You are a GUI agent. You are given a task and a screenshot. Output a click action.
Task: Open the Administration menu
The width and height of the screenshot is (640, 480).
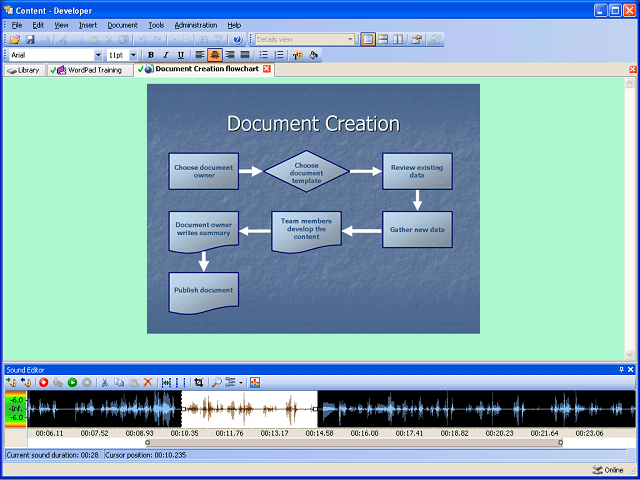tap(196, 25)
